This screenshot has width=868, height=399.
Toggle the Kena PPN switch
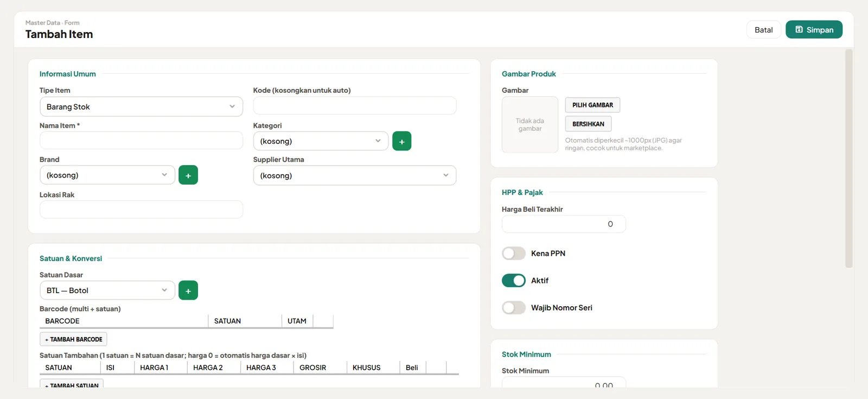tap(514, 254)
